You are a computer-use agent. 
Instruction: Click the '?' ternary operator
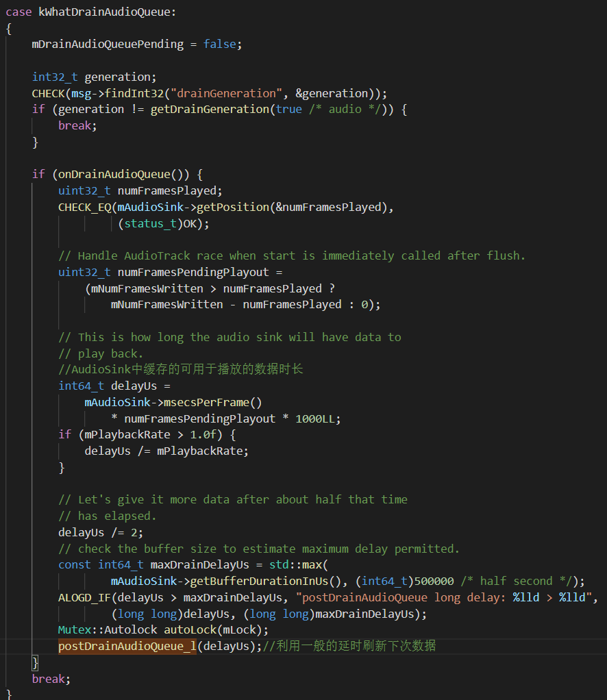332,288
